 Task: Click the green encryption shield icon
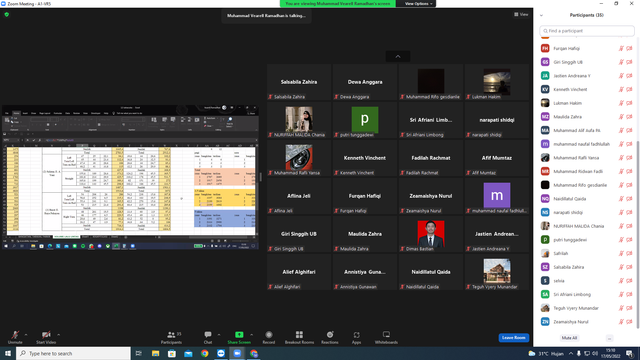tap(7, 14)
